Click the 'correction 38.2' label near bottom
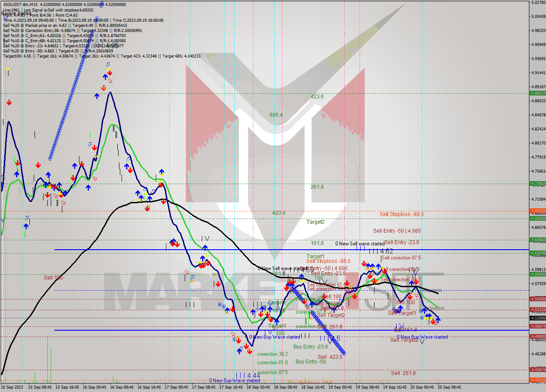The height and width of the screenshot is (392, 546). pos(273,354)
